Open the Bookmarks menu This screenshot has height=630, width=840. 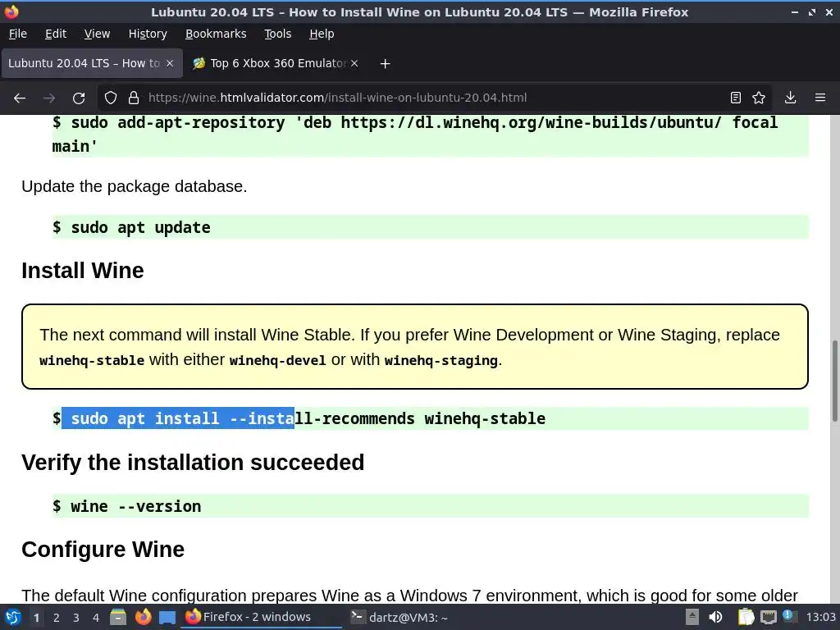[216, 34]
